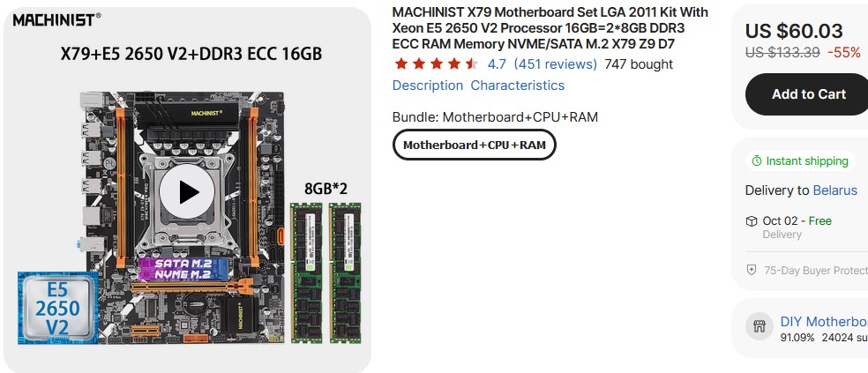Screen dimensions: 868x373
Task: Click the instant shipping clock icon
Action: (756, 161)
